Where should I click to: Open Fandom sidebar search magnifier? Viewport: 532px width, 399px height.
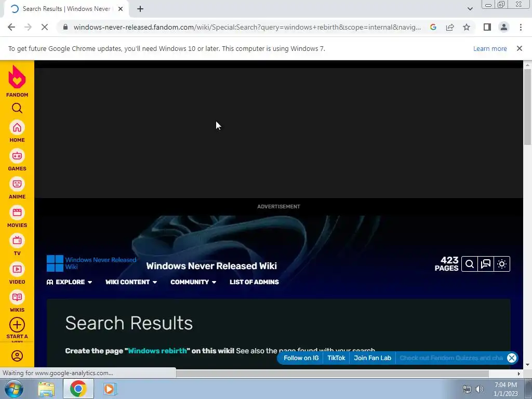tap(17, 108)
